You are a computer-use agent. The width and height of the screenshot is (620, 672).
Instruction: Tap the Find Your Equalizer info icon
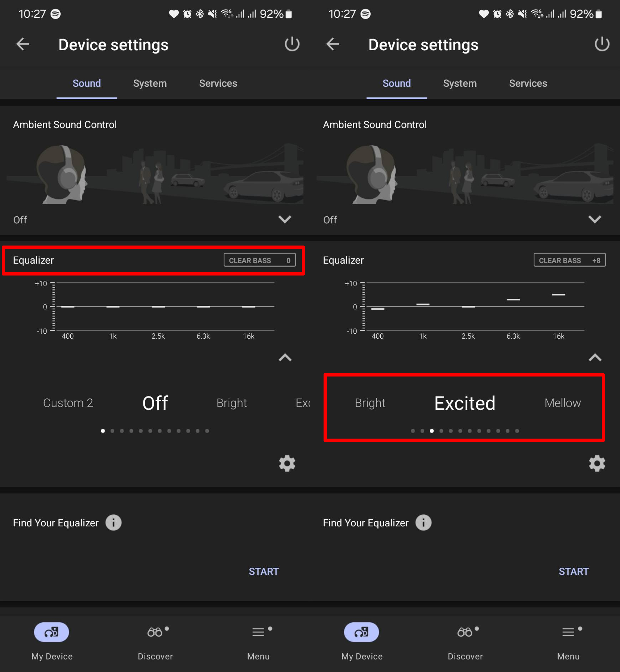pos(113,522)
